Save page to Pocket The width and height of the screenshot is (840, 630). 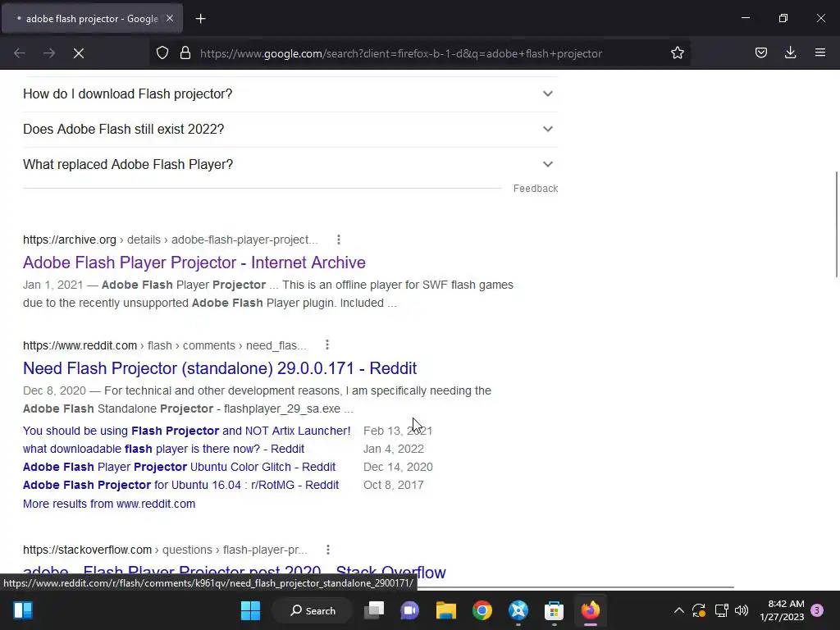(761, 53)
